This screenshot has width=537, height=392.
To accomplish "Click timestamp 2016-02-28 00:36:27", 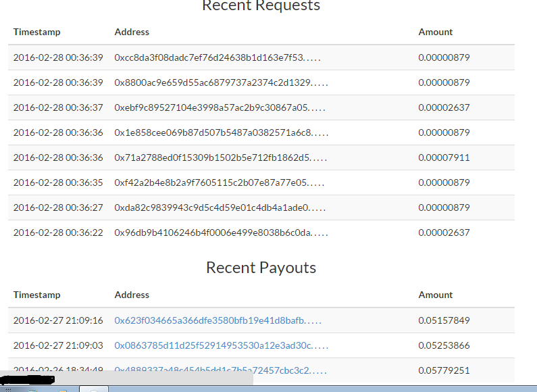I will pyautogui.click(x=58, y=207).
